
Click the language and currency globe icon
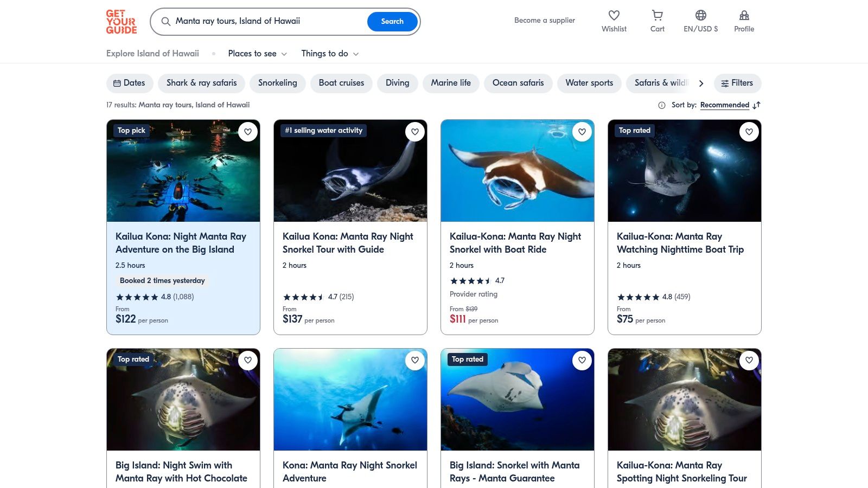[700, 16]
